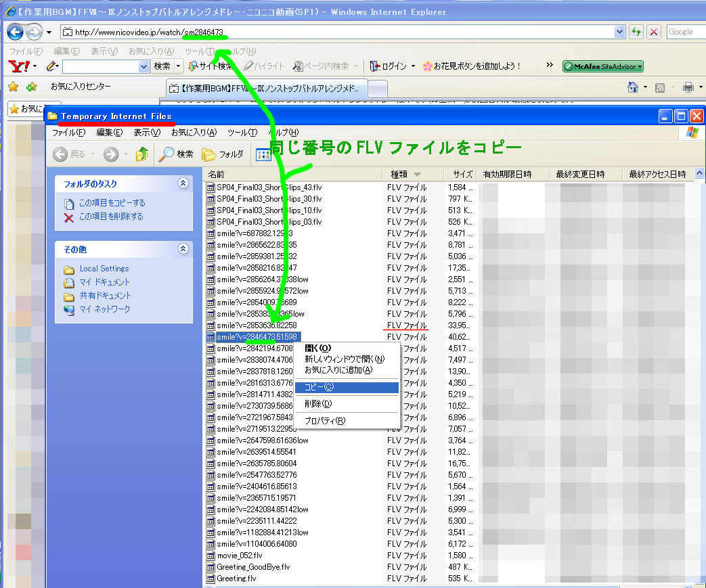Image resolution: width=706 pixels, height=588 pixels.
Task: Click the Yahoo toolbar pencil edit icon
Action: 51,66
